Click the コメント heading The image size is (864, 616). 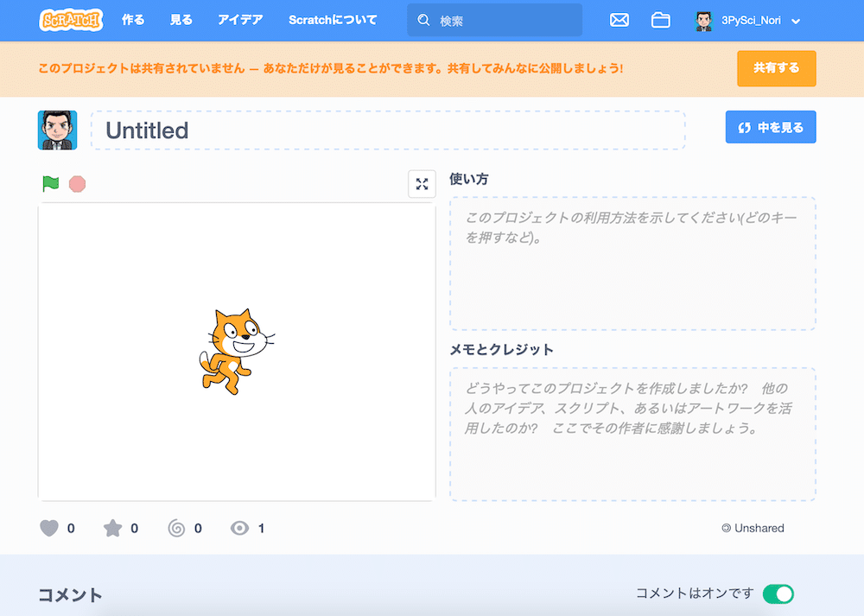click(x=70, y=595)
